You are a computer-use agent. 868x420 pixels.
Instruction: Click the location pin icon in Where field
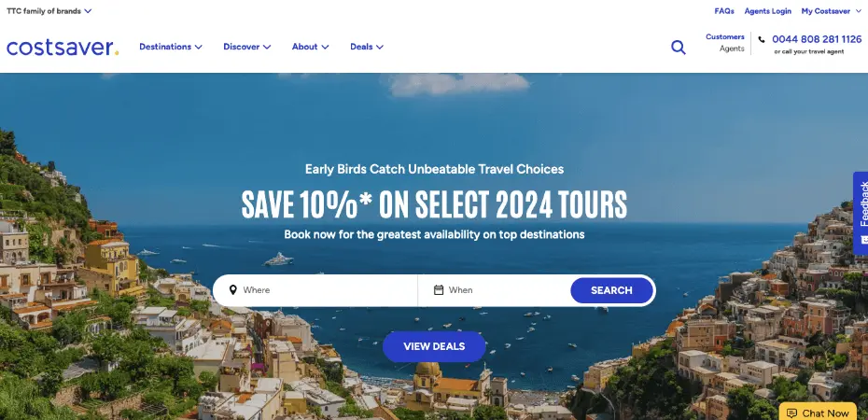tap(232, 290)
